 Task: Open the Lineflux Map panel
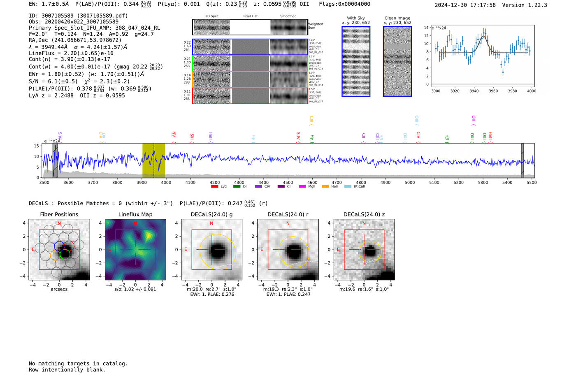tap(135, 250)
